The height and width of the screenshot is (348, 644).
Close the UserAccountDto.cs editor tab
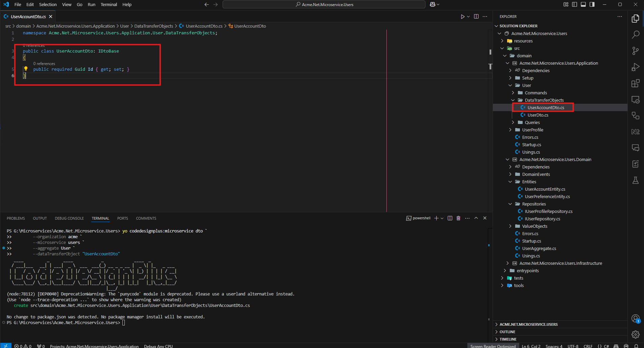click(x=51, y=17)
